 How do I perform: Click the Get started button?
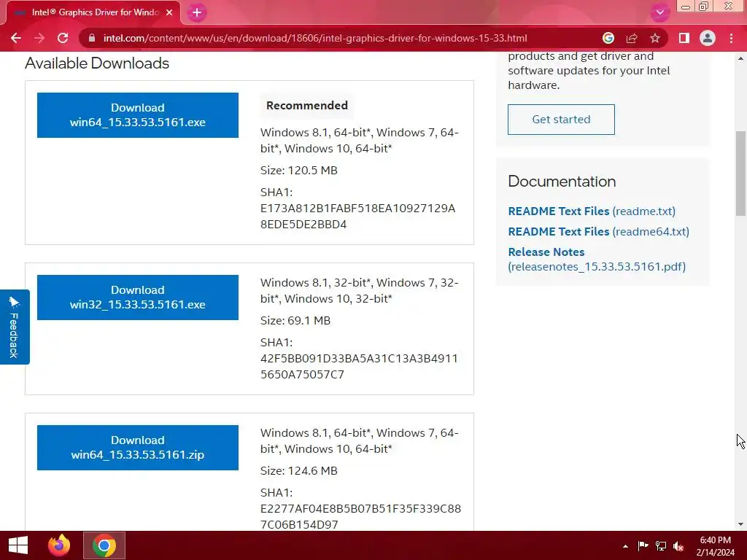pyautogui.click(x=561, y=120)
